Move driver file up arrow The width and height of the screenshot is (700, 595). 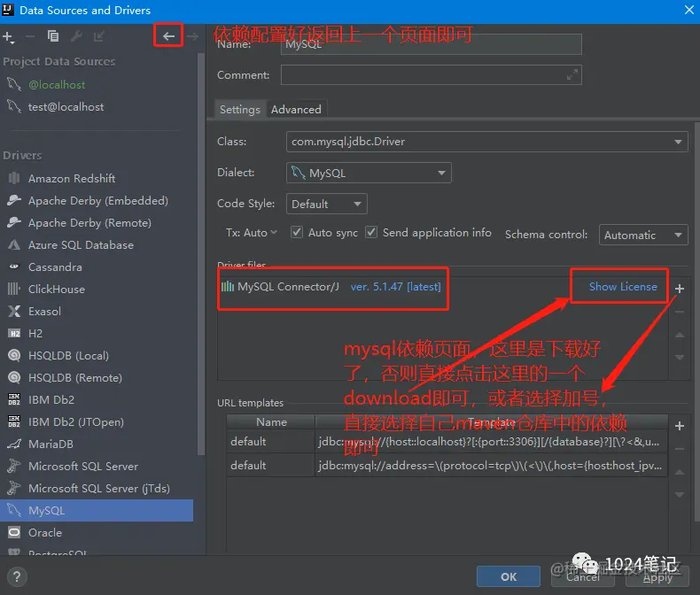(x=680, y=335)
